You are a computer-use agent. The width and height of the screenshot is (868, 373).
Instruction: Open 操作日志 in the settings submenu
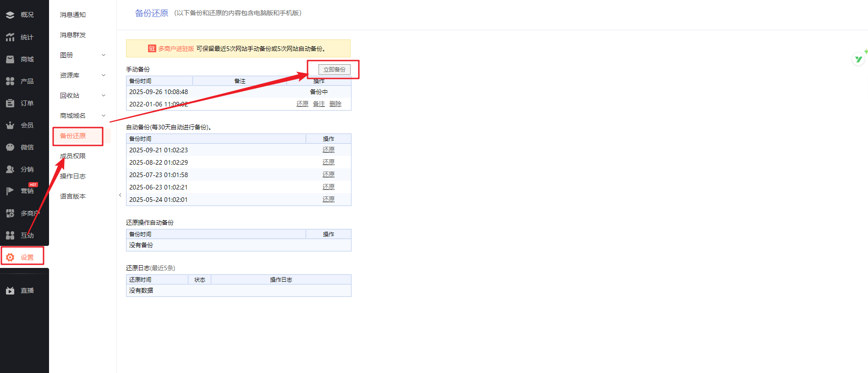pos(73,176)
